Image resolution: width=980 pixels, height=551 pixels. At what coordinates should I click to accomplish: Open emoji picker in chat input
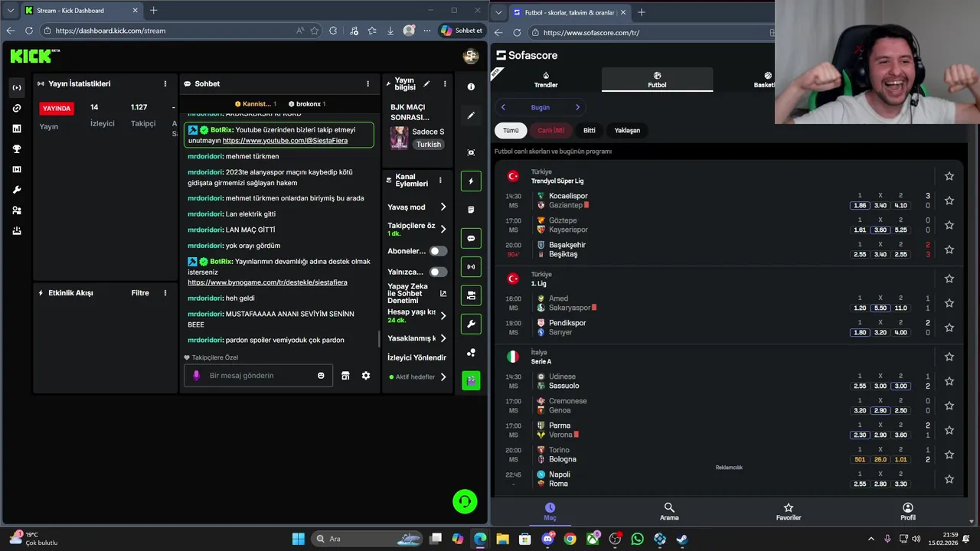point(321,376)
